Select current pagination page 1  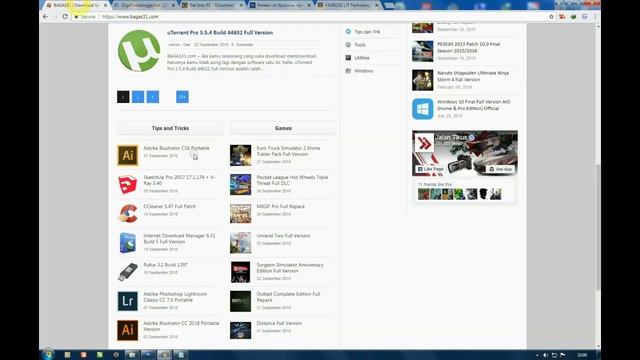[x=123, y=97]
